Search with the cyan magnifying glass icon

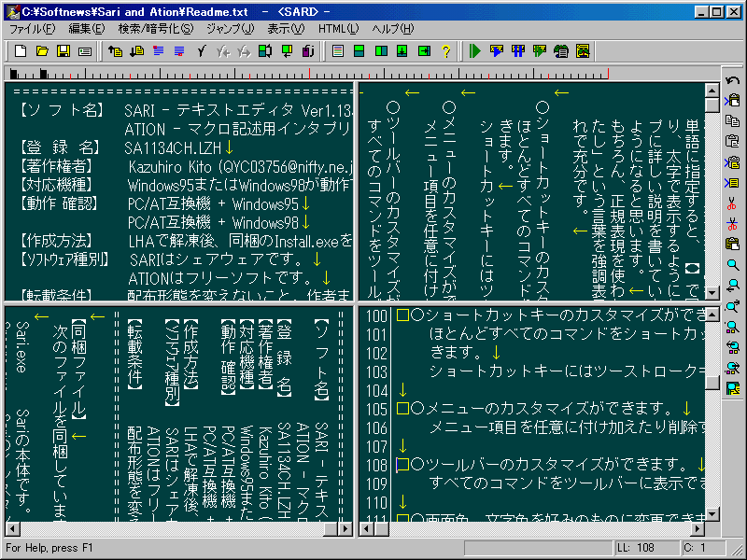pos(733,265)
